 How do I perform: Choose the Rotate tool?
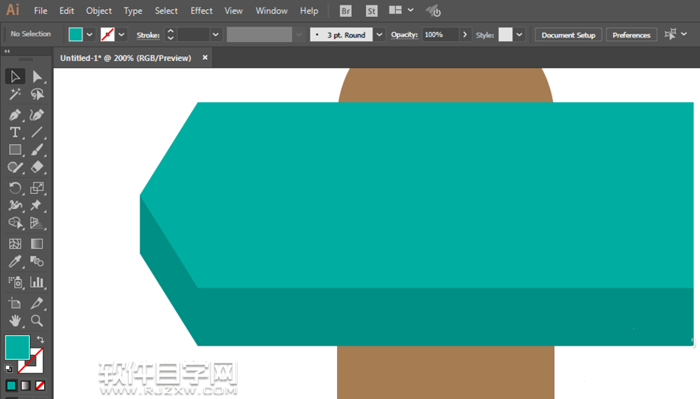coord(15,188)
